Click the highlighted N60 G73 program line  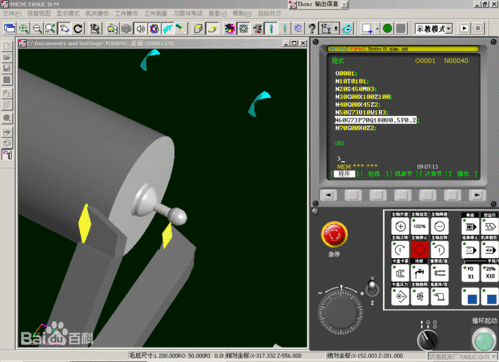click(x=376, y=120)
